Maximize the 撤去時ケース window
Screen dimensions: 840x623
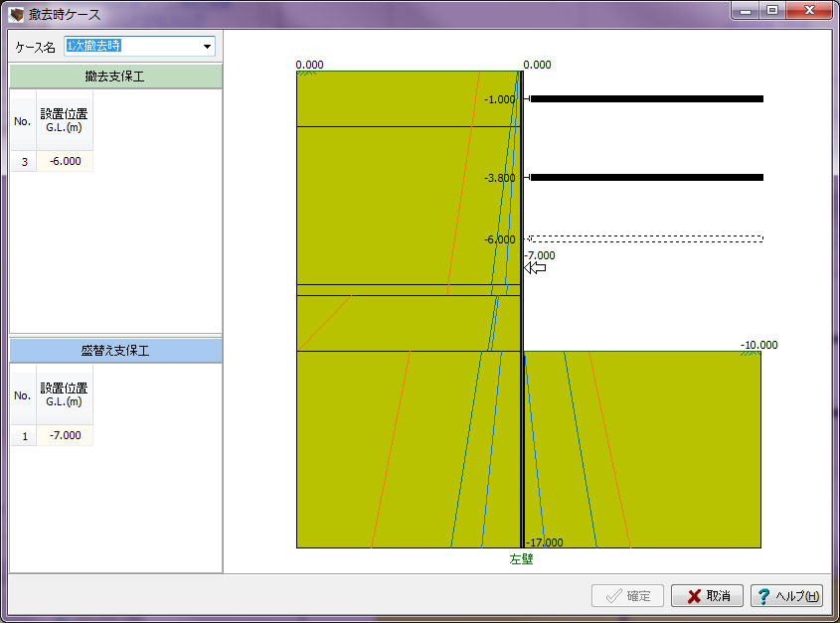pyautogui.click(x=772, y=10)
